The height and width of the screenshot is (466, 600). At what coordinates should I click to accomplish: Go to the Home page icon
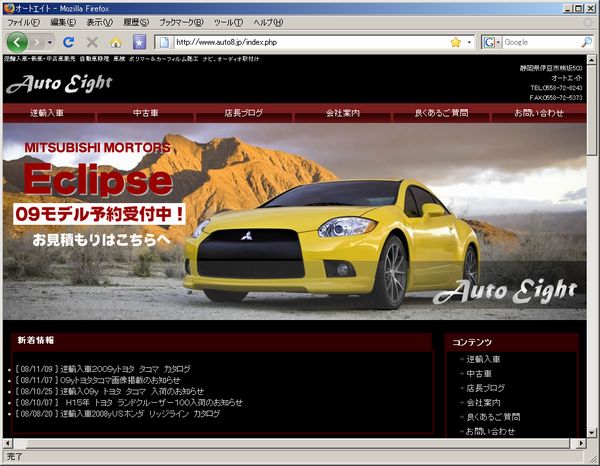[x=116, y=42]
